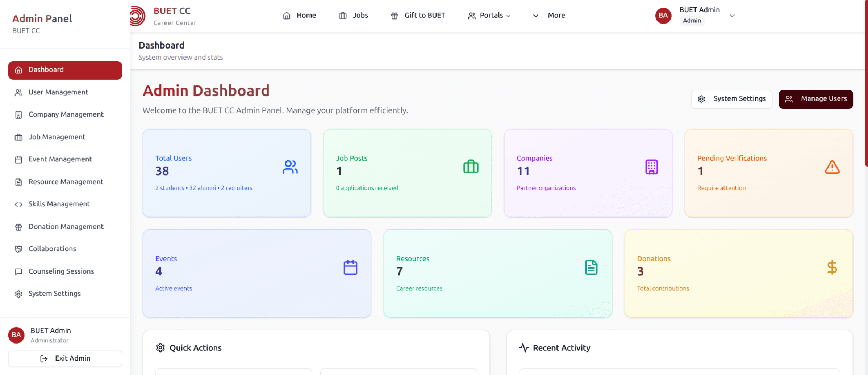This screenshot has width=868, height=375.
Task: Click the document icon in Resources card
Action: click(x=591, y=267)
